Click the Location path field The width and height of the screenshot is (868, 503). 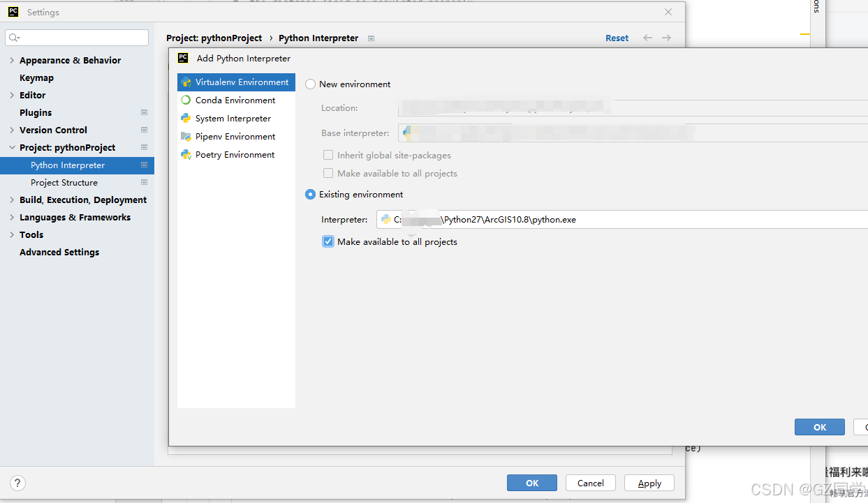(x=633, y=108)
